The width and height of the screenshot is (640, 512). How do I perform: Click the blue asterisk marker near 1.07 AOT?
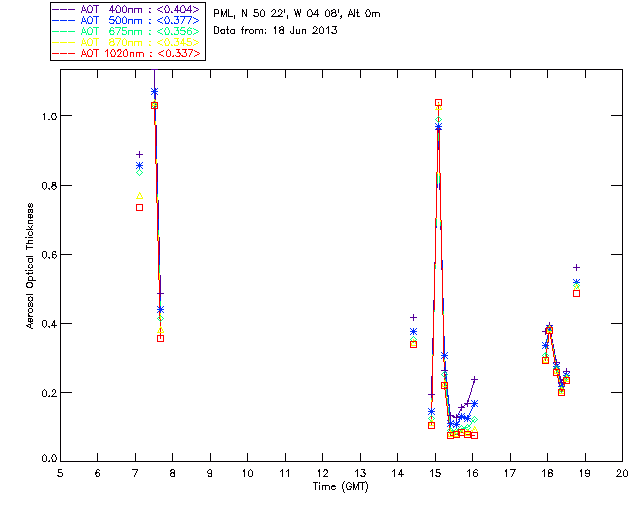pyautogui.click(x=154, y=91)
